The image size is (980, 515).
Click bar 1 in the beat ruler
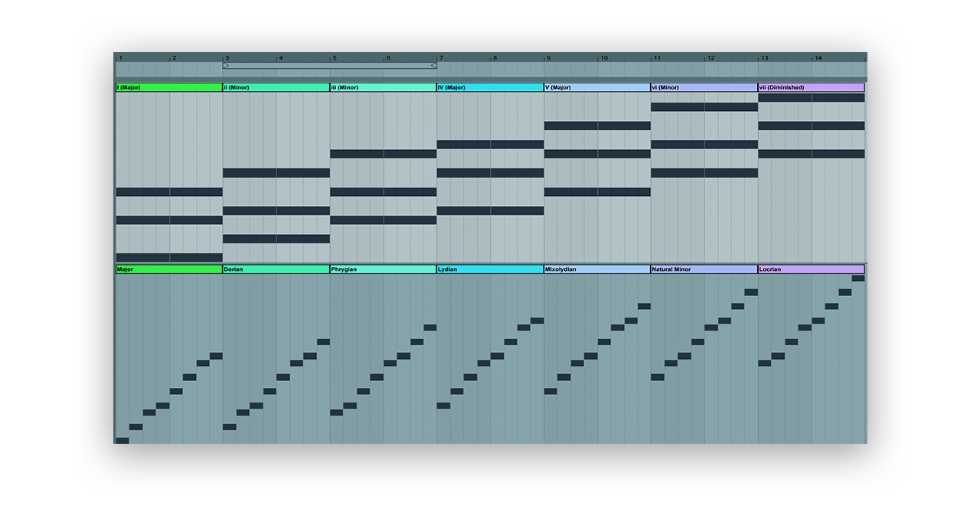coord(120,58)
